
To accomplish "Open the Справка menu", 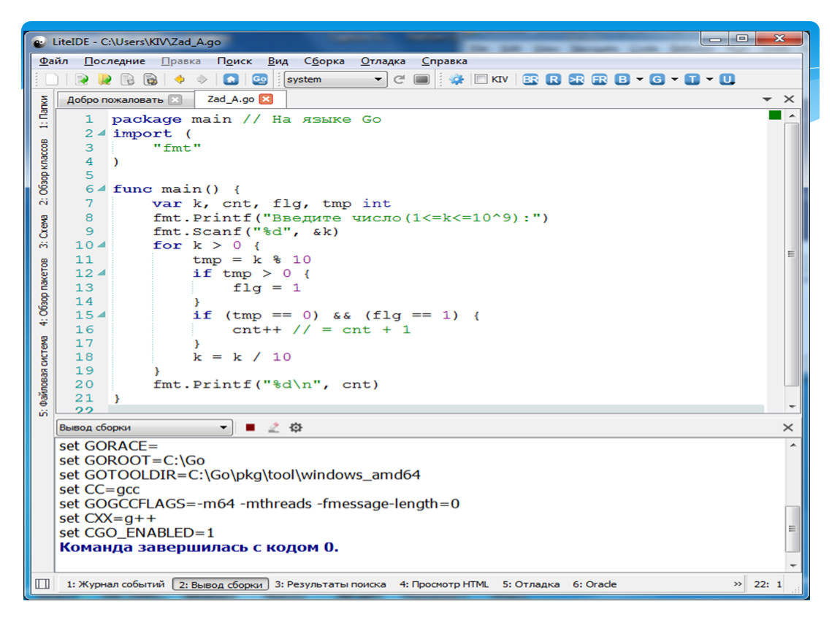I will tap(444, 61).
